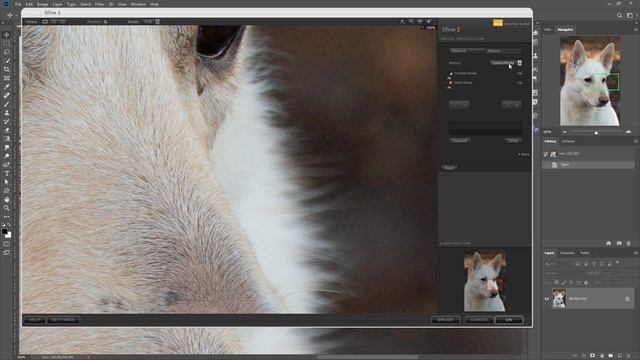Open the Navigator panel flyout menu
Image resolution: width=640 pixels, height=360 pixels.
coord(636,29)
